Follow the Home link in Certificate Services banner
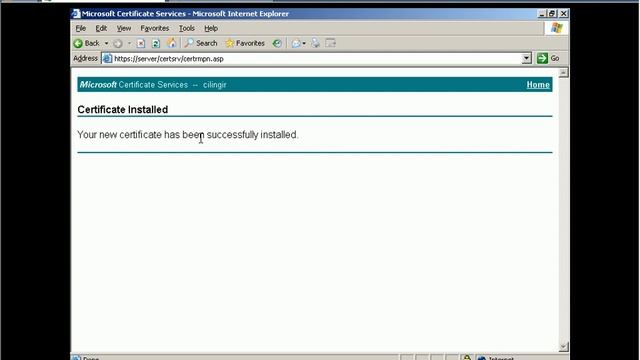The width and height of the screenshot is (640, 360). click(x=538, y=85)
